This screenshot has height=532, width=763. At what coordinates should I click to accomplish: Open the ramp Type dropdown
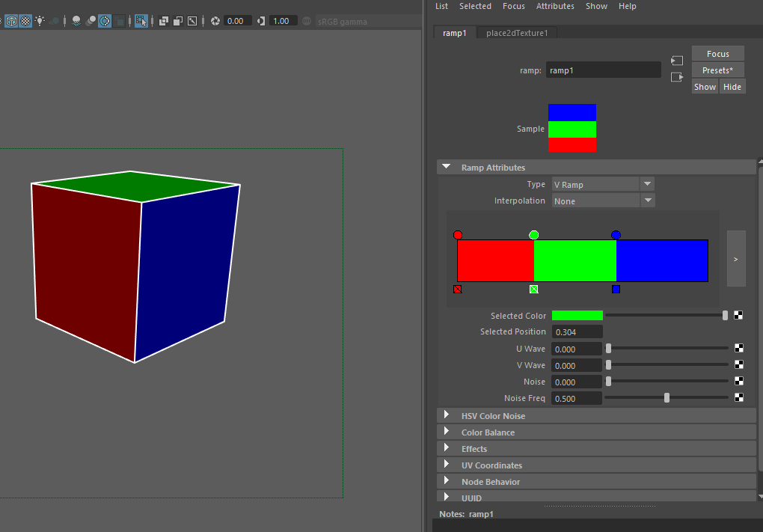tap(603, 184)
